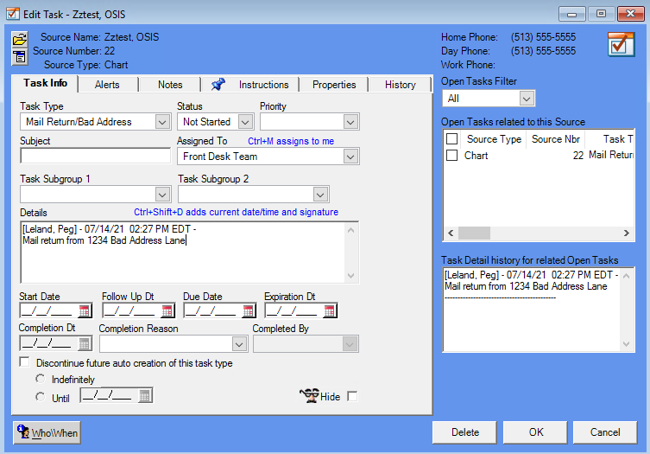Switch to the Alerts tab
650x454 pixels.
click(107, 85)
